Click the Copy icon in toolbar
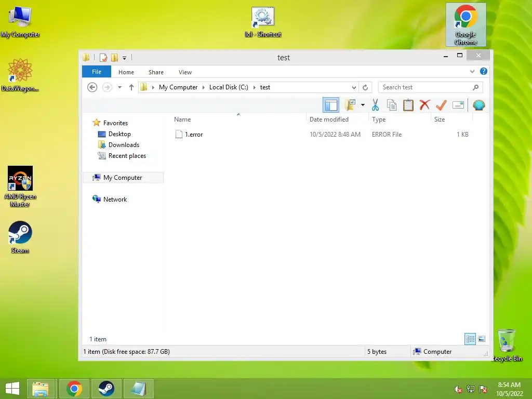Viewport: 532px width, 399px height. (392, 105)
